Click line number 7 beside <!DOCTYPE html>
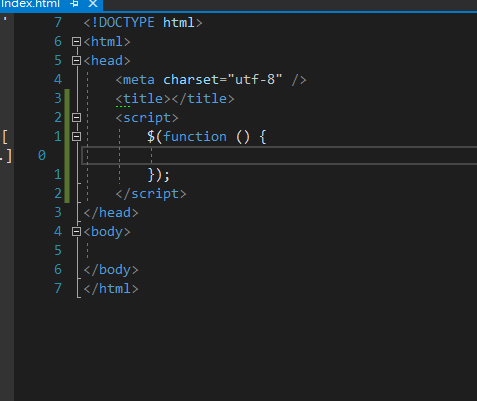The image size is (477, 401). (58, 23)
